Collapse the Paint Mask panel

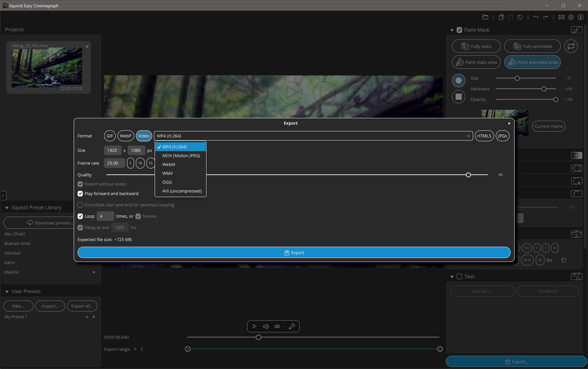[451, 30]
